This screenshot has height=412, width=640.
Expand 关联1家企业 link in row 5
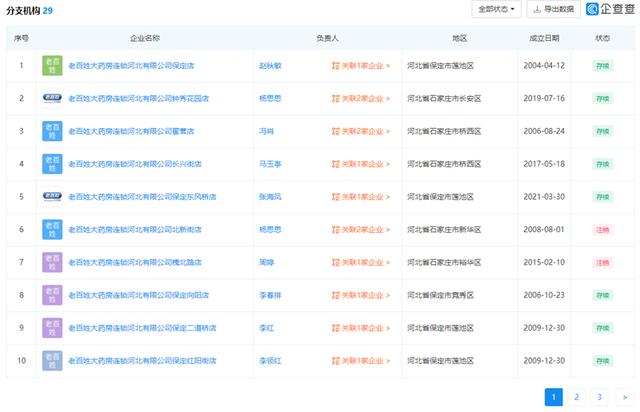(x=361, y=197)
